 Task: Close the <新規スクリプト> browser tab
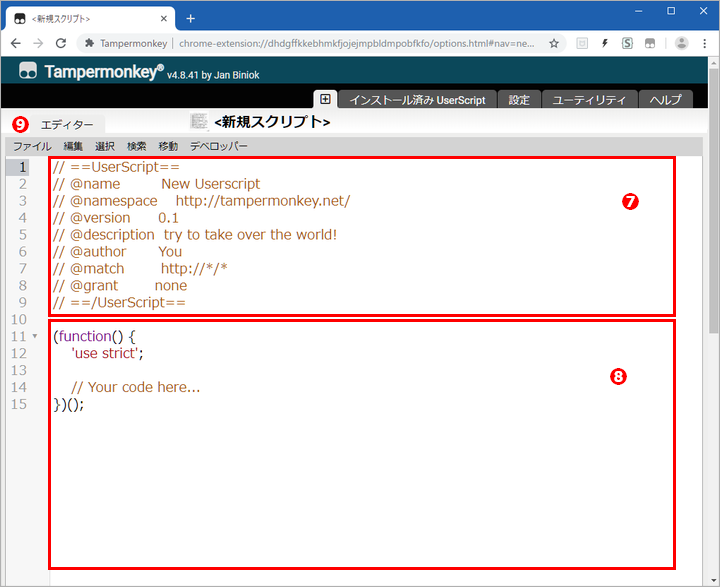pos(163,19)
